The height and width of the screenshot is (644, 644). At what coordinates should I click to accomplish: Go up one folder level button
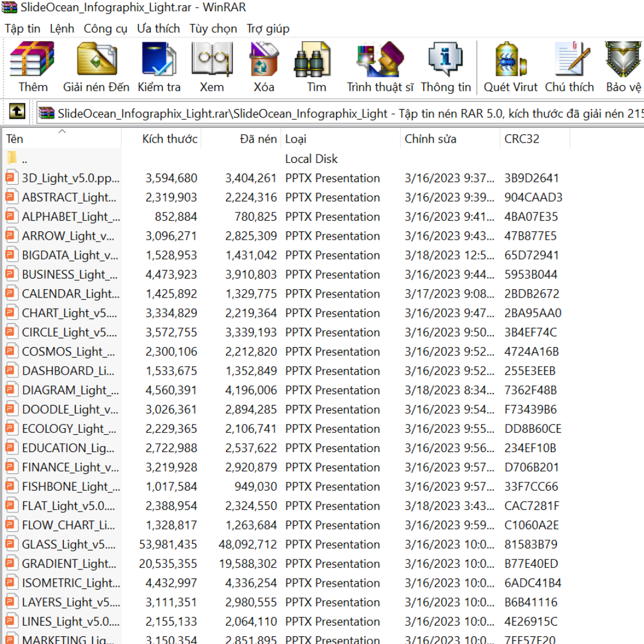click(x=17, y=112)
